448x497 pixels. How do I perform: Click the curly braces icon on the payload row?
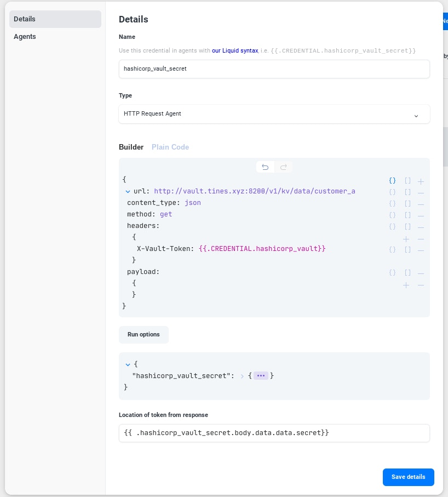click(x=392, y=273)
